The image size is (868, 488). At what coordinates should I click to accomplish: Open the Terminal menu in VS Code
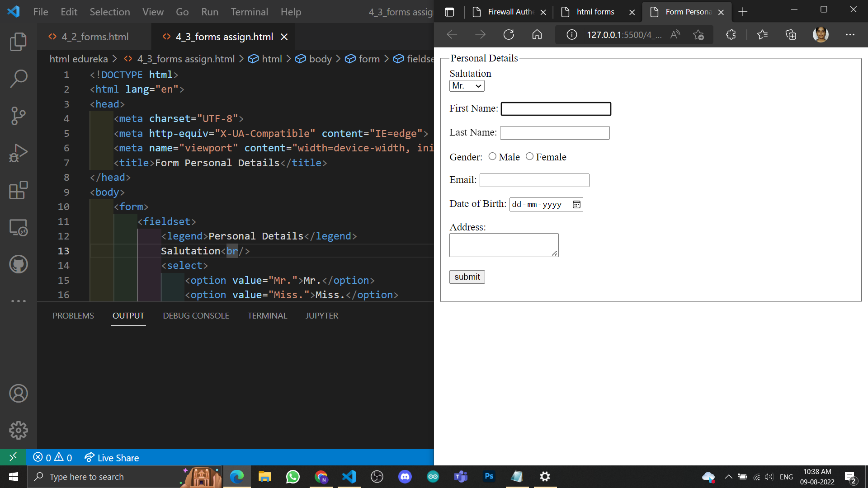249,12
